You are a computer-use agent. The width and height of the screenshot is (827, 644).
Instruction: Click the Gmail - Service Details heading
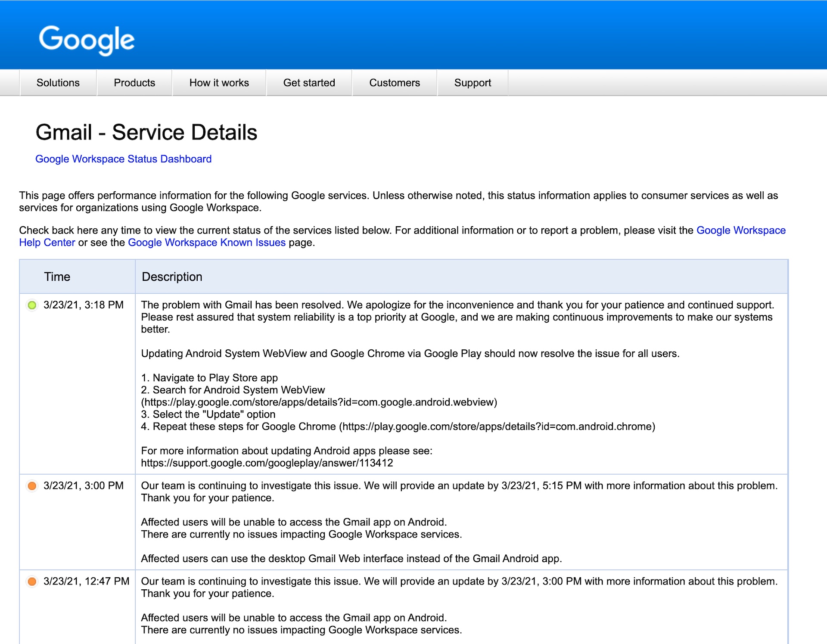pyautogui.click(x=146, y=132)
